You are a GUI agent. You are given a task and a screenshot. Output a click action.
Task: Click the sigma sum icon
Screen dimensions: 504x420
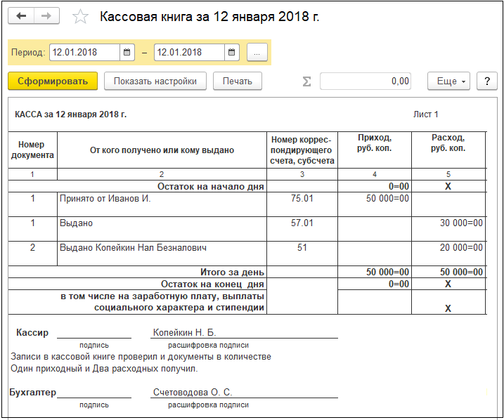[x=306, y=81]
